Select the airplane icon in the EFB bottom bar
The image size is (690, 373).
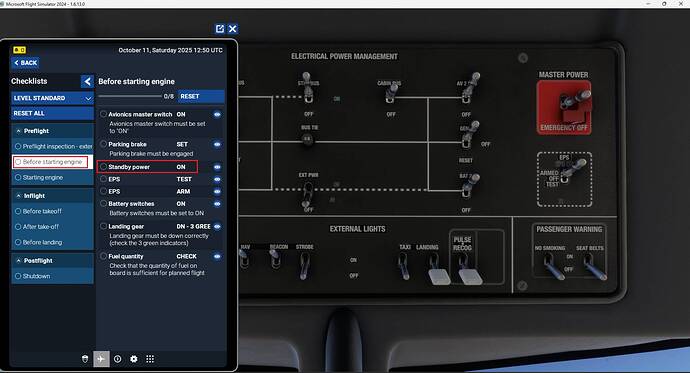point(101,359)
